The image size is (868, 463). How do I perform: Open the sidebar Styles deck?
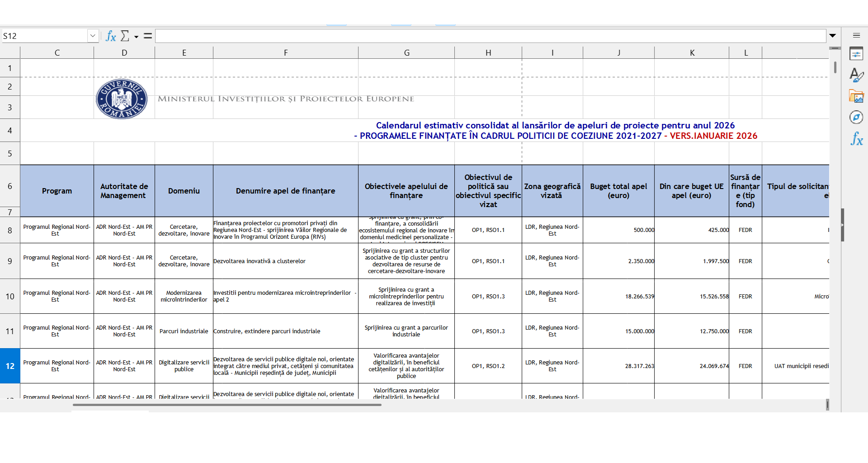(856, 75)
